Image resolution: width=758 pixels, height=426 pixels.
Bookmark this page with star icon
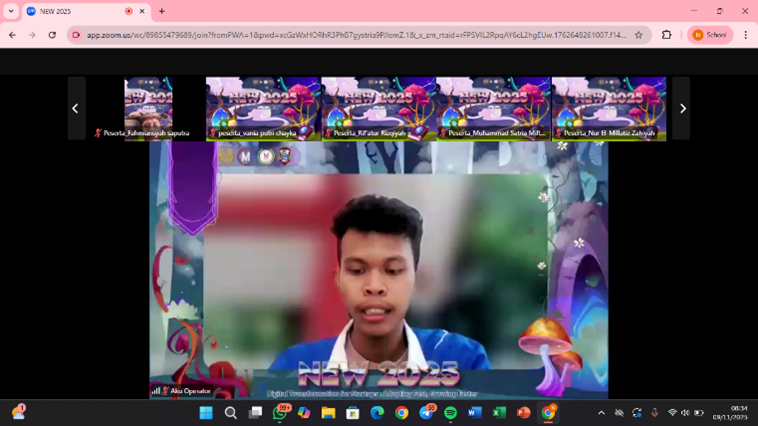638,35
